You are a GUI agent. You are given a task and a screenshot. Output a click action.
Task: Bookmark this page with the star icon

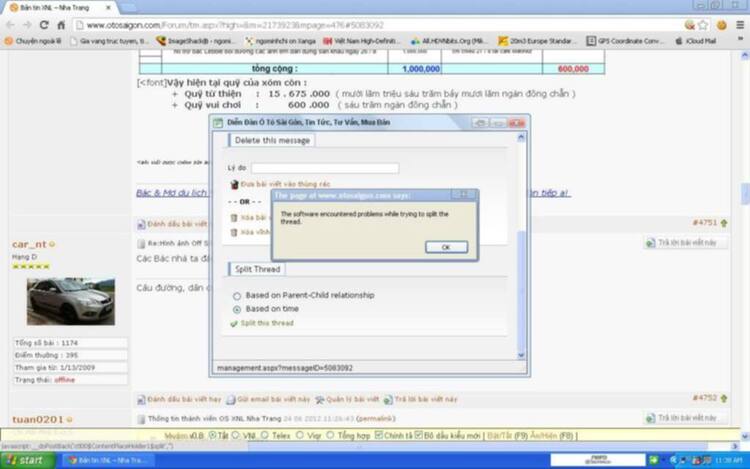[x=703, y=25]
